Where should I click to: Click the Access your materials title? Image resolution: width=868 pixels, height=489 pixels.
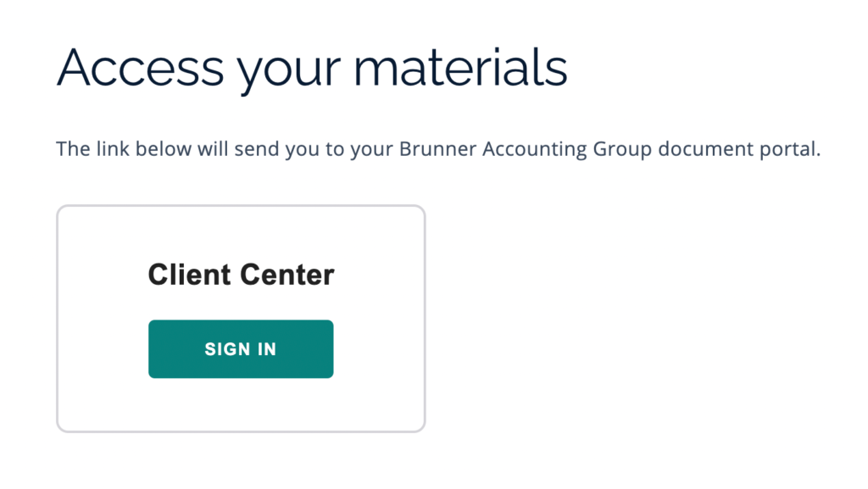312,69
